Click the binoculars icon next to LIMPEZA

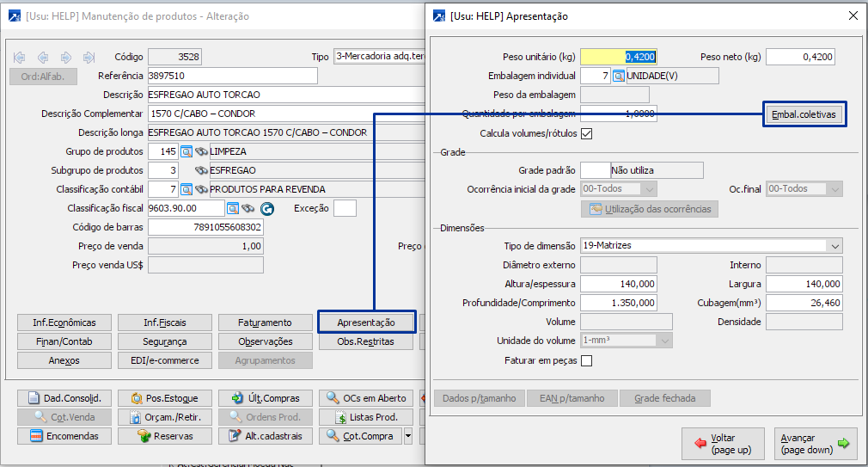click(x=201, y=151)
